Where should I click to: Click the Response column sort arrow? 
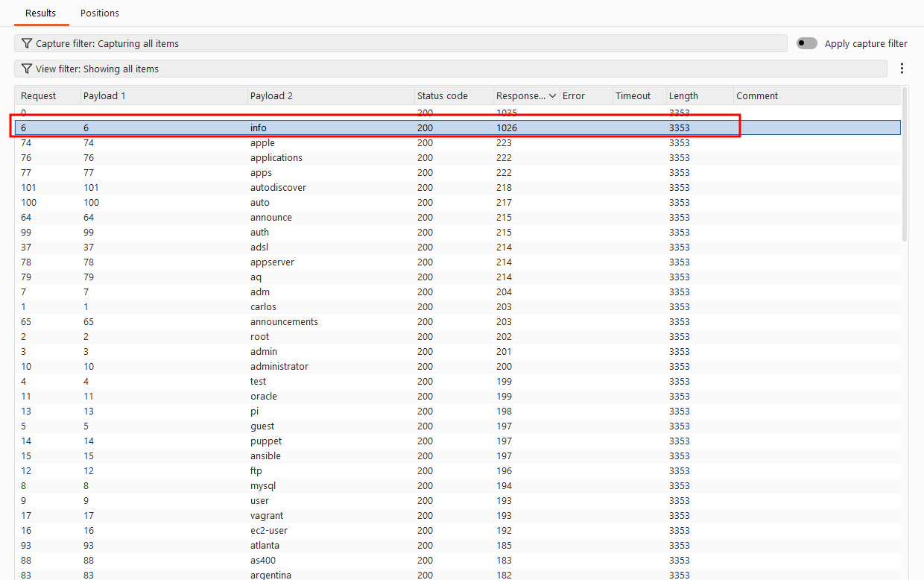552,95
